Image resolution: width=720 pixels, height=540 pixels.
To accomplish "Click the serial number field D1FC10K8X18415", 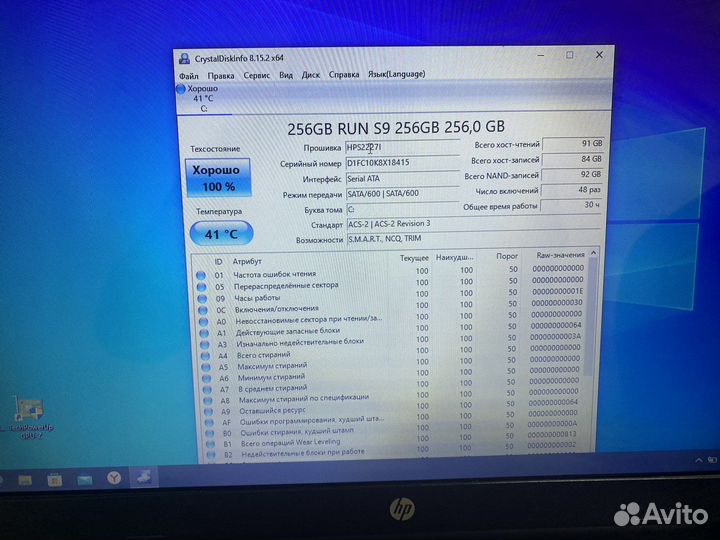I will pos(402,163).
